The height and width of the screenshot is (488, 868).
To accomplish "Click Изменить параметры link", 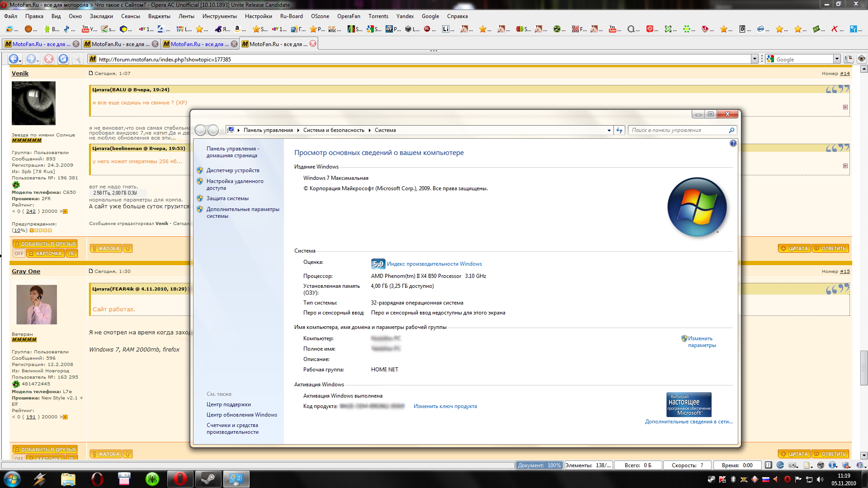I will pos(702,342).
